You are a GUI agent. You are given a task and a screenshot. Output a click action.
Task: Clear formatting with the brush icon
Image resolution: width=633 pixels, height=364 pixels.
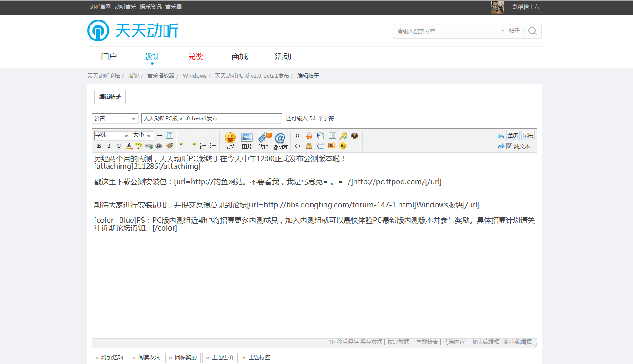pos(169,146)
